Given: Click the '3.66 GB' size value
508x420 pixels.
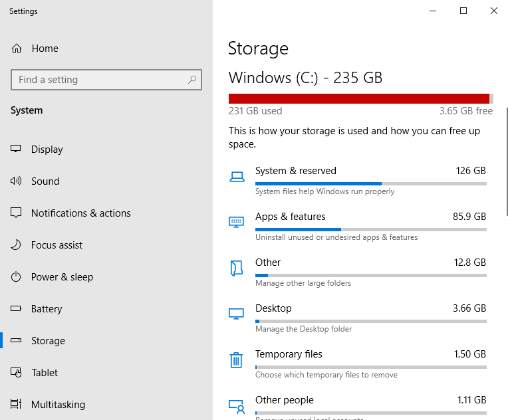Looking at the screenshot, I should [x=469, y=308].
